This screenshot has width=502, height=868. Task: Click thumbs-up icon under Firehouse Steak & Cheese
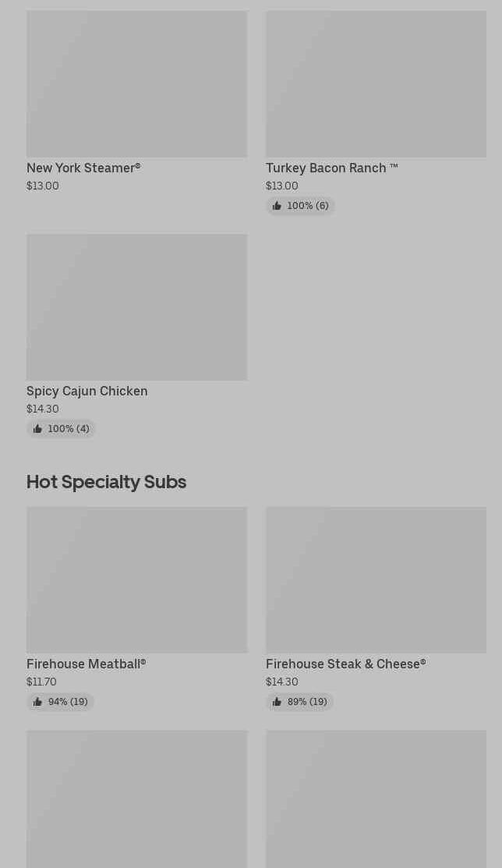point(277,702)
